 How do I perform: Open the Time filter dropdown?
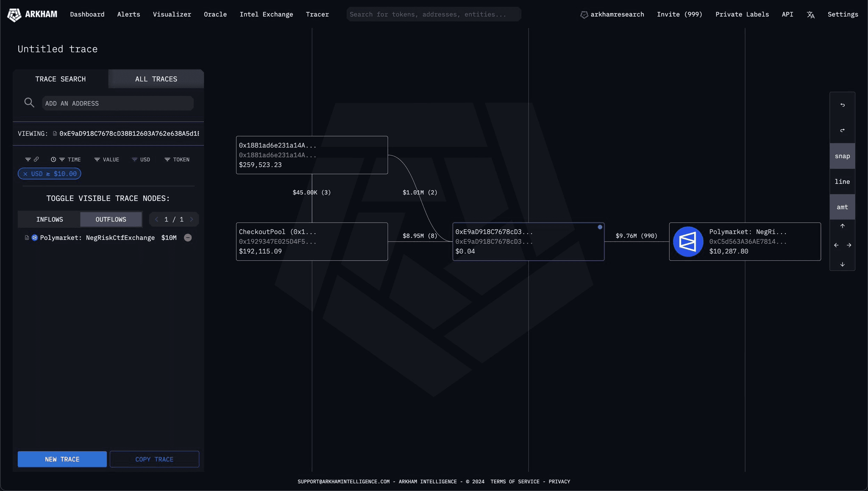point(70,159)
